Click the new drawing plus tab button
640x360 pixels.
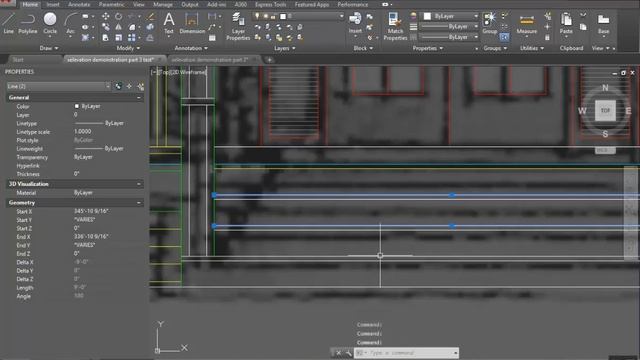(x=269, y=60)
